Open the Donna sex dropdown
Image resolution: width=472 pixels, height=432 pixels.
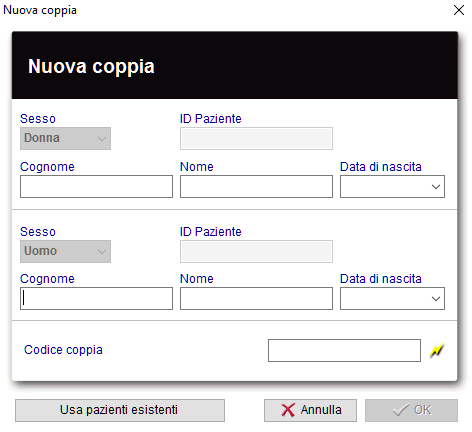point(65,138)
